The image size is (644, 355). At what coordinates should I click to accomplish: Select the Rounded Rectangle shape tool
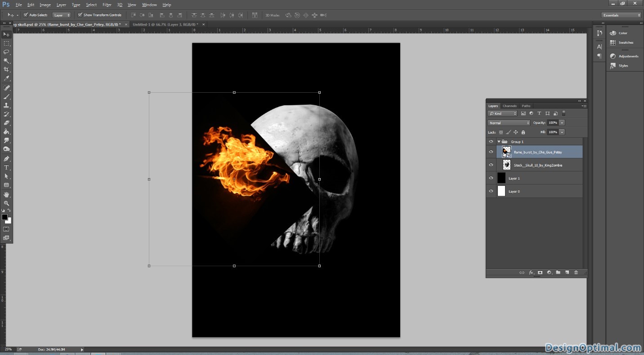pyautogui.click(x=6, y=185)
